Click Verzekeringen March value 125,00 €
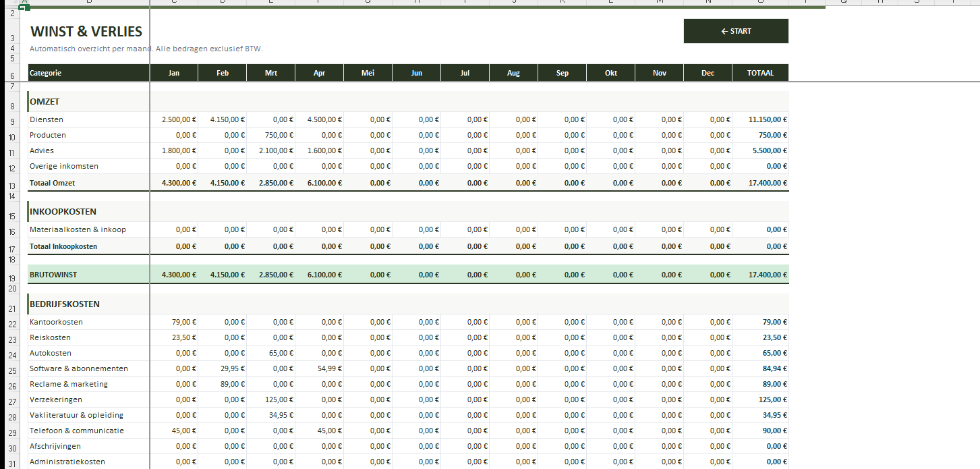Viewport: 980px width, 469px height. 280,399
